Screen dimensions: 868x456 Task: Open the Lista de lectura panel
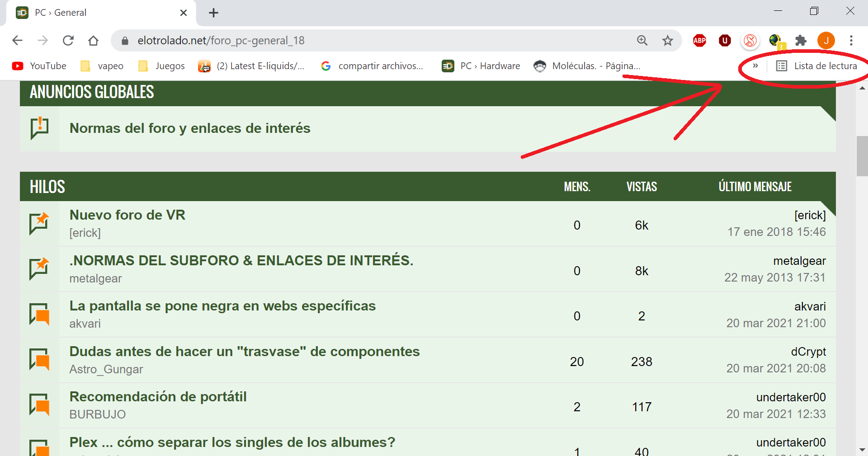coord(816,66)
